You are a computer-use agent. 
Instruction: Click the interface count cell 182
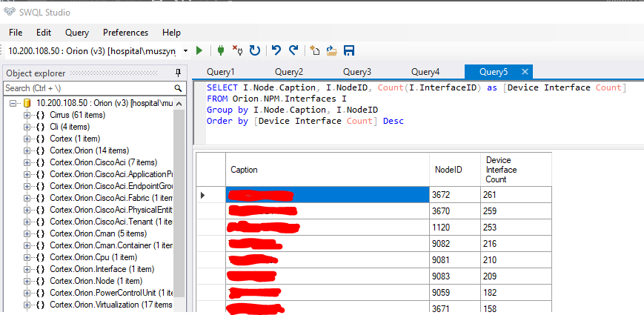coord(516,293)
